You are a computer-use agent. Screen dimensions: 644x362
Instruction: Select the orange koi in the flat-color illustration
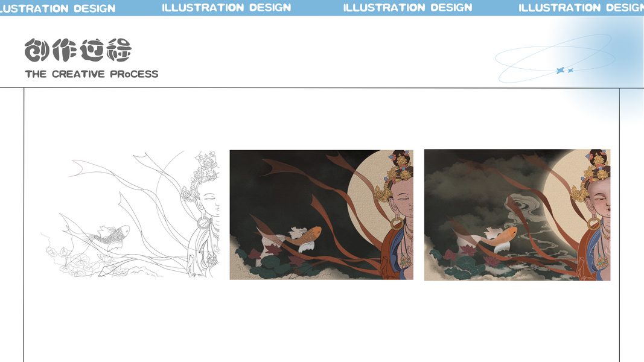[303, 237]
